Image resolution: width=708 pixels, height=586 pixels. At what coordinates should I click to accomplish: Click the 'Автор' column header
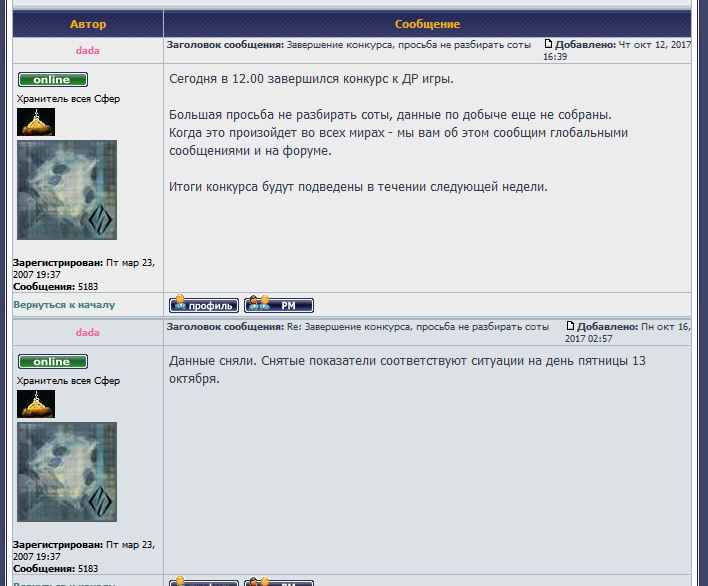[88, 24]
